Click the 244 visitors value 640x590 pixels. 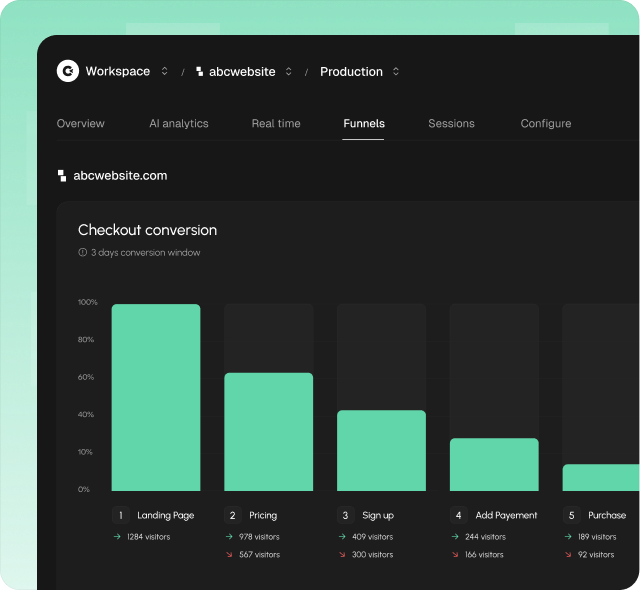click(485, 537)
